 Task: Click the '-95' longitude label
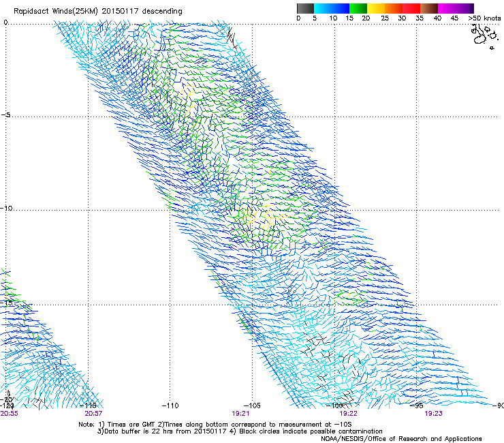click(417, 406)
